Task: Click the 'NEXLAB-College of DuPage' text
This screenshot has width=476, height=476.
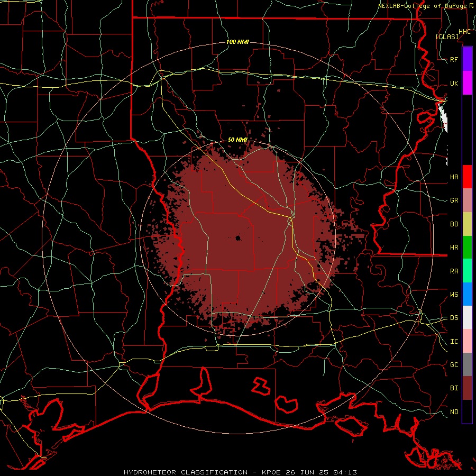Action: 423,6
